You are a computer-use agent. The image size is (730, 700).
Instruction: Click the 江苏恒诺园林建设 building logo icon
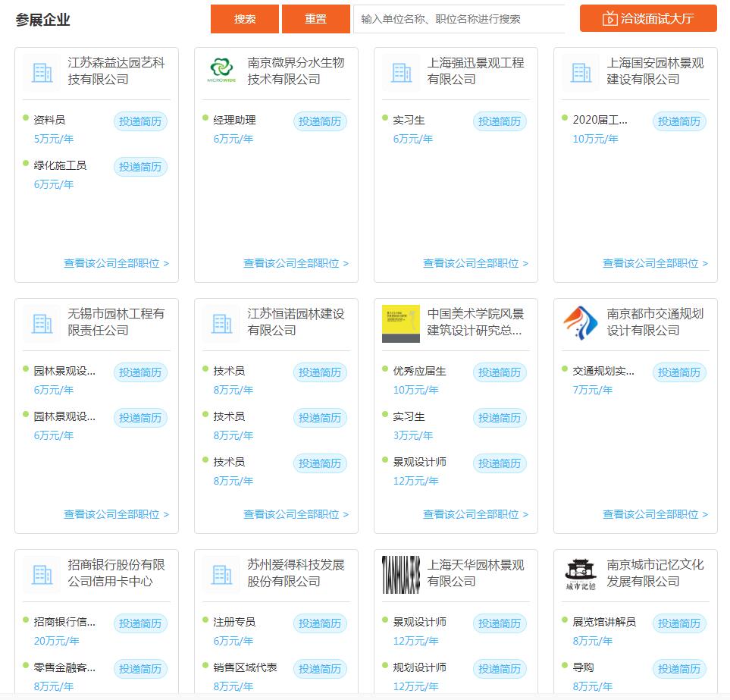click(221, 324)
